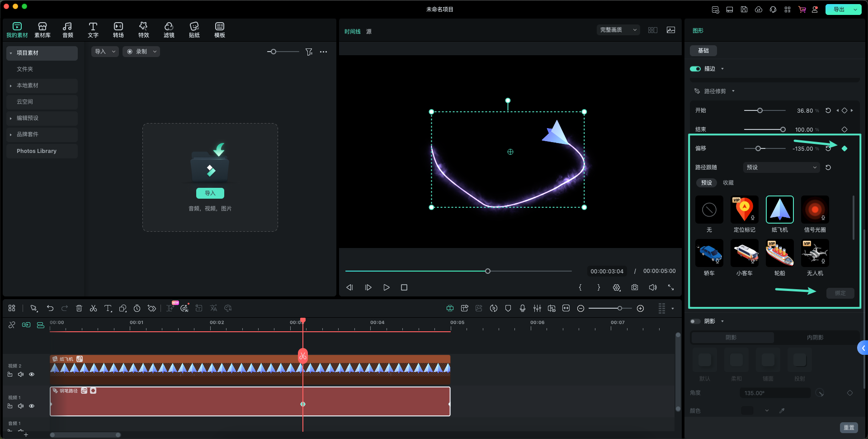Image resolution: width=868 pixels, height=439 pixels.
Task: Switch to the 收藏 favorites tab
Action: pos(728,183)
